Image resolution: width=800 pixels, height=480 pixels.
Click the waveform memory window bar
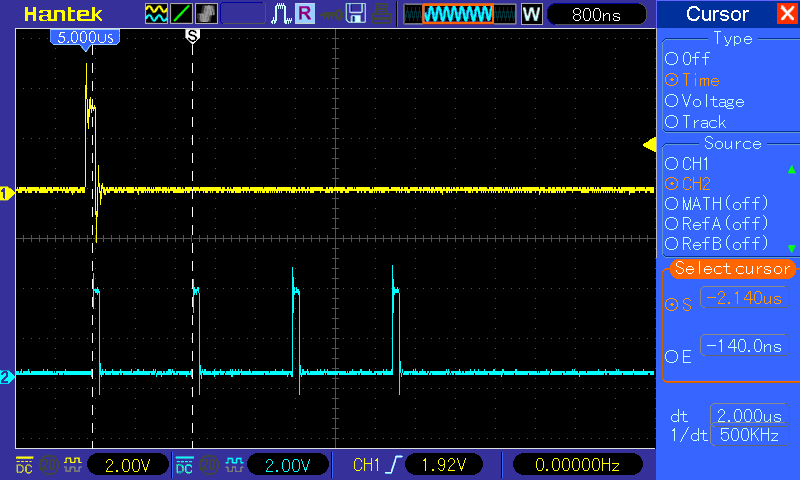pos(459,14)
